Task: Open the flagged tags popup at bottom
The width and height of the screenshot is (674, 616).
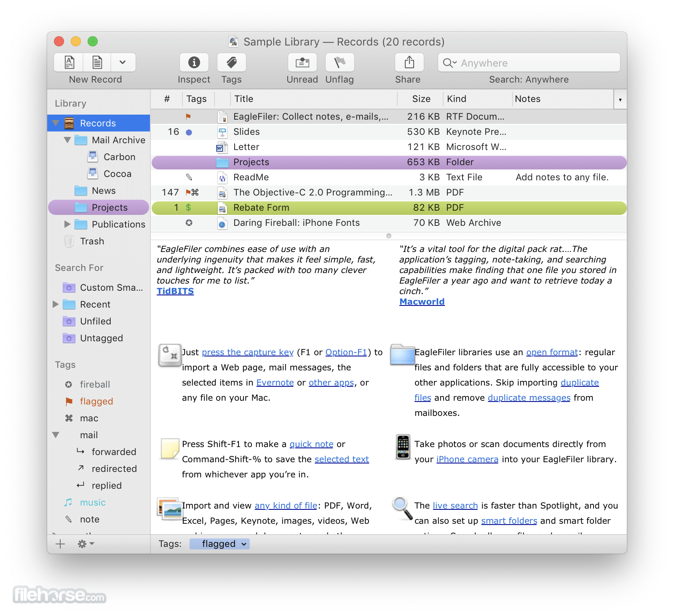Action: pos(219,544)
